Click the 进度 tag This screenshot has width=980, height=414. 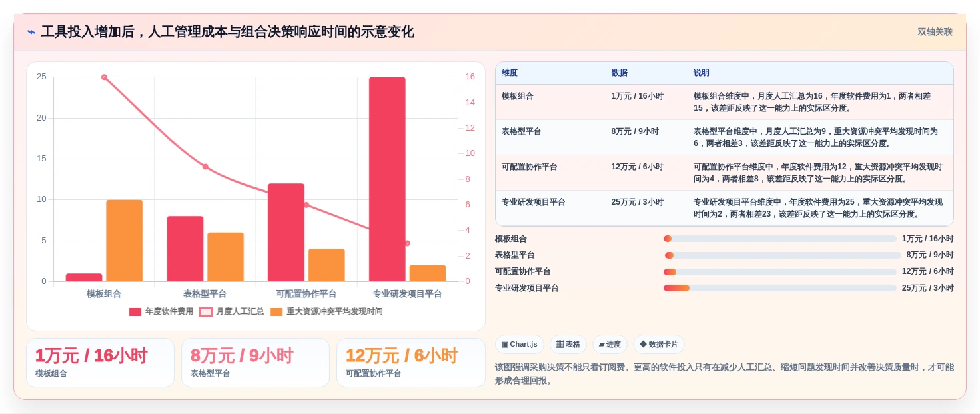coord(610,345)
